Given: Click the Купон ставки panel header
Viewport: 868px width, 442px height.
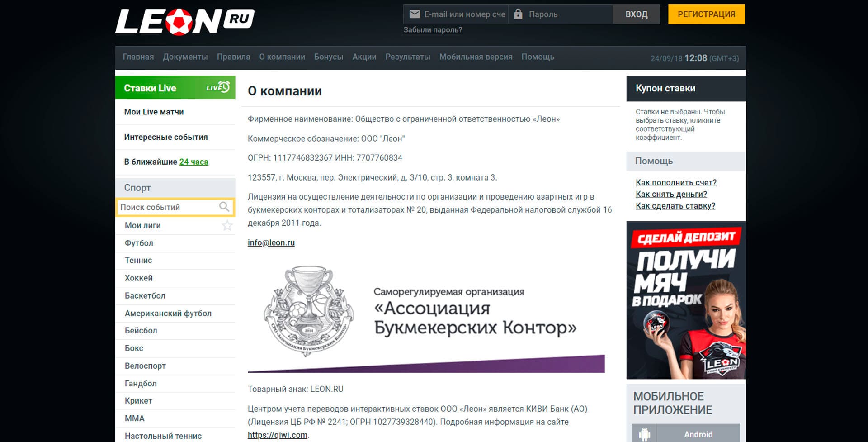Looking at the screenshot, I should (x=686, y=89).
